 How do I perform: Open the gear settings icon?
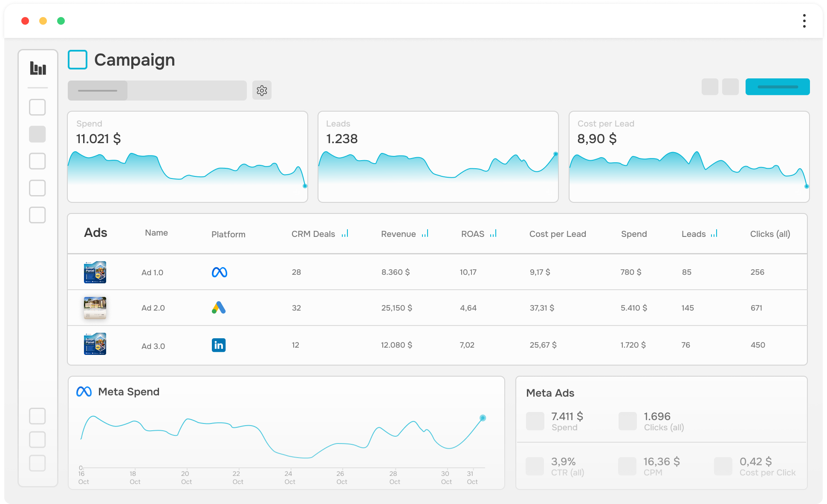tap(262, 90)
